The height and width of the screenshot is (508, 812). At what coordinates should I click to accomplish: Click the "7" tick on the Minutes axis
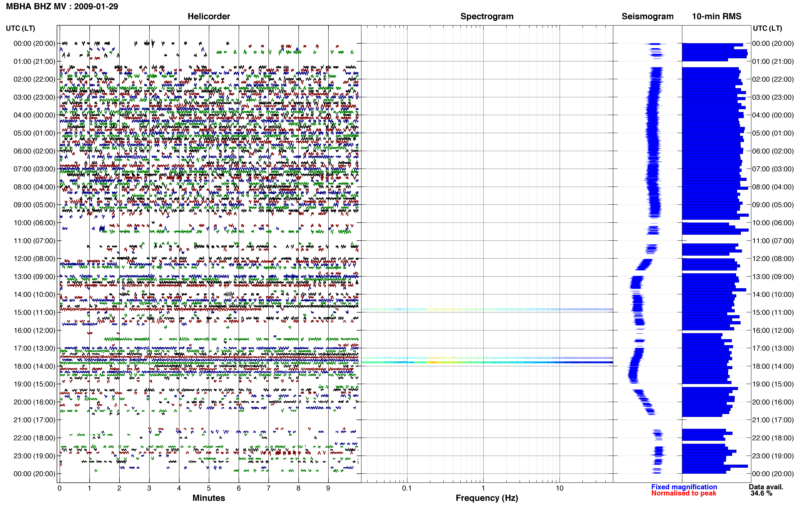(268, 488)
